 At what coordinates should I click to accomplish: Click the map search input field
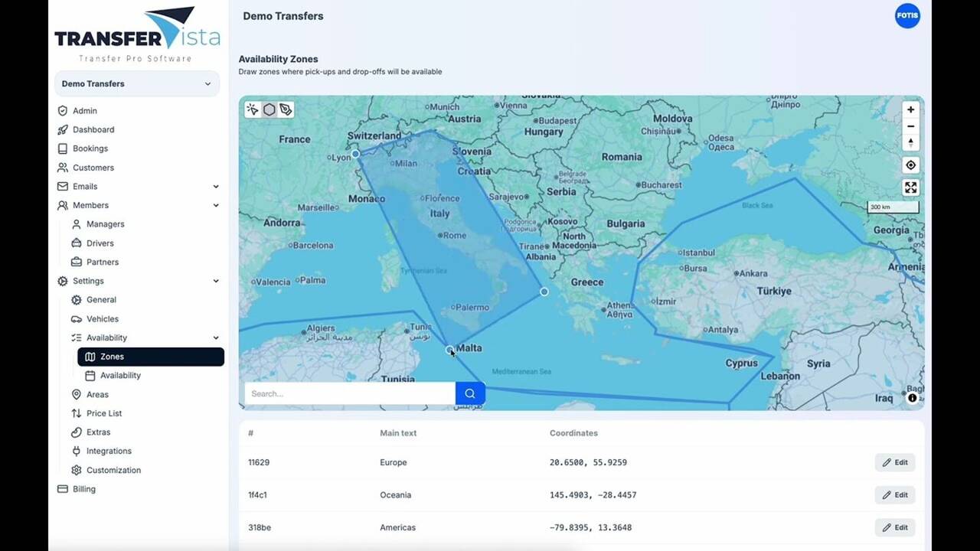click(x=350, y=393)
